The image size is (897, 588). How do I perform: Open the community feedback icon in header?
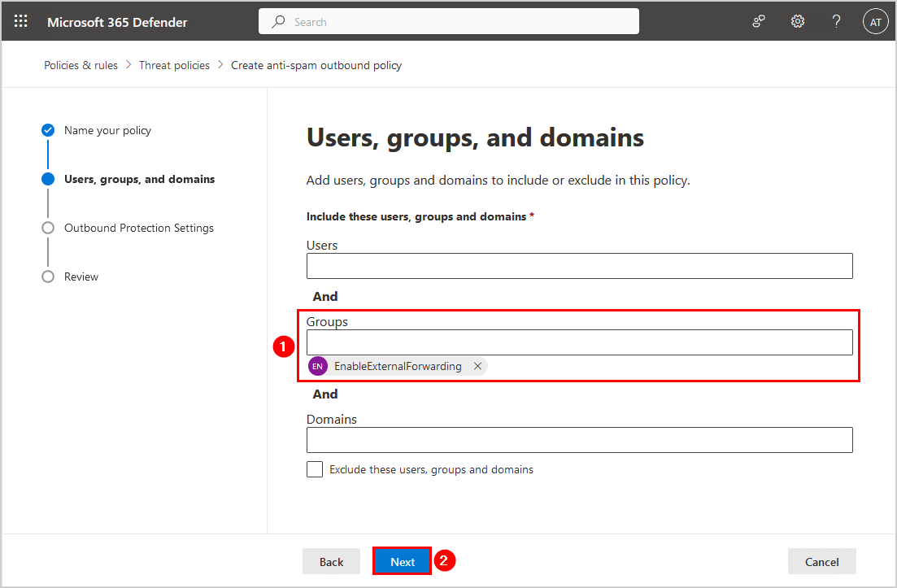click(759, 22)
